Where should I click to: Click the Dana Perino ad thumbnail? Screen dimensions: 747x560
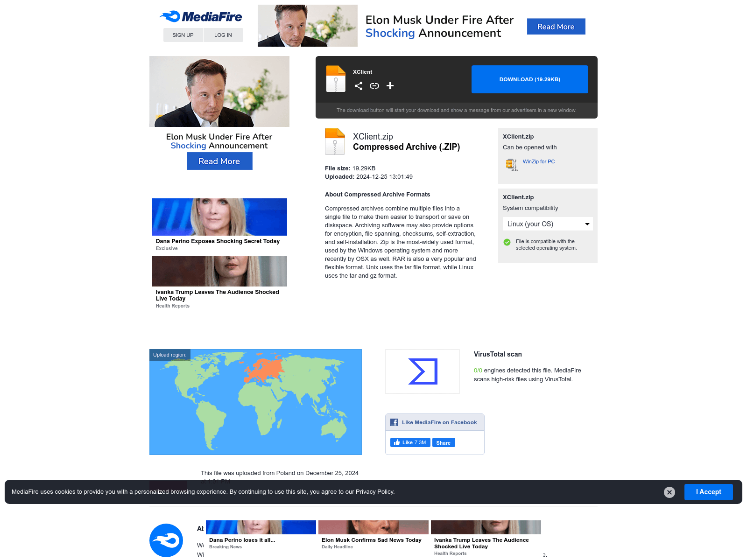click(219, 217)
